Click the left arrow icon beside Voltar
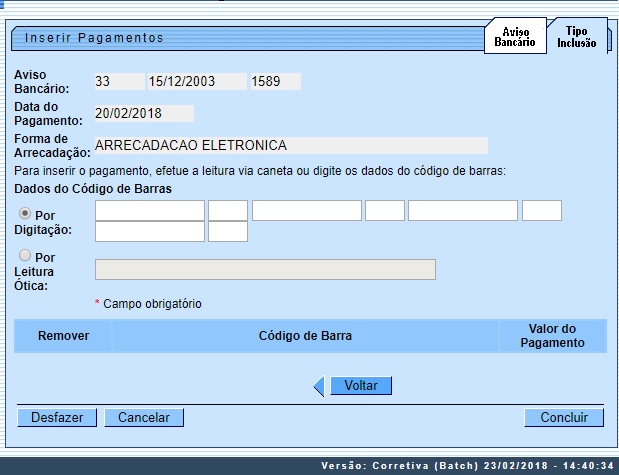The width and height of the screenshot is (619, 475). [319, 386]
